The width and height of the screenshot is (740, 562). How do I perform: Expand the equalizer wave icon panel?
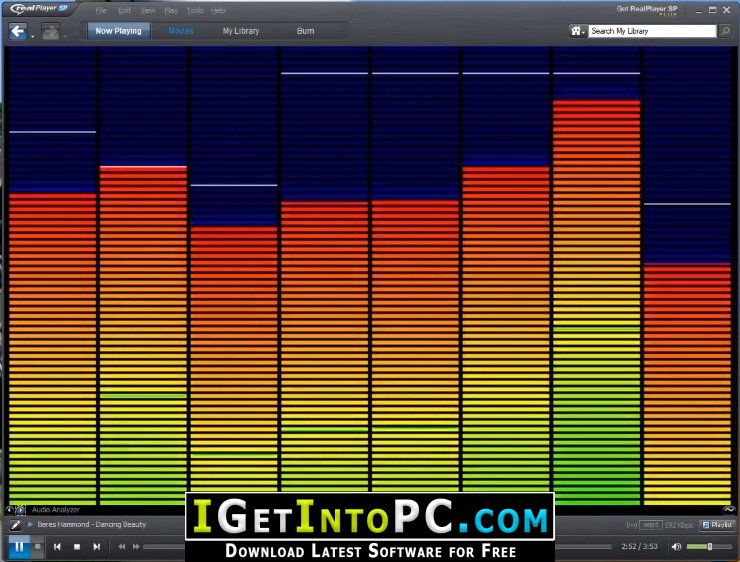pyautogui.click(x=729, y=510)
